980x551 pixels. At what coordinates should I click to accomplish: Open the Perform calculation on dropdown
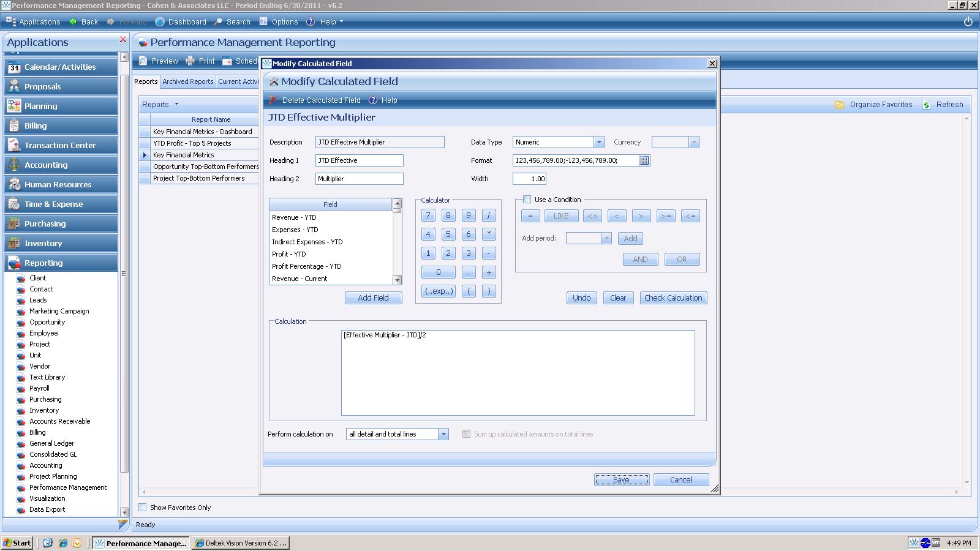click(x=443, y=434)
